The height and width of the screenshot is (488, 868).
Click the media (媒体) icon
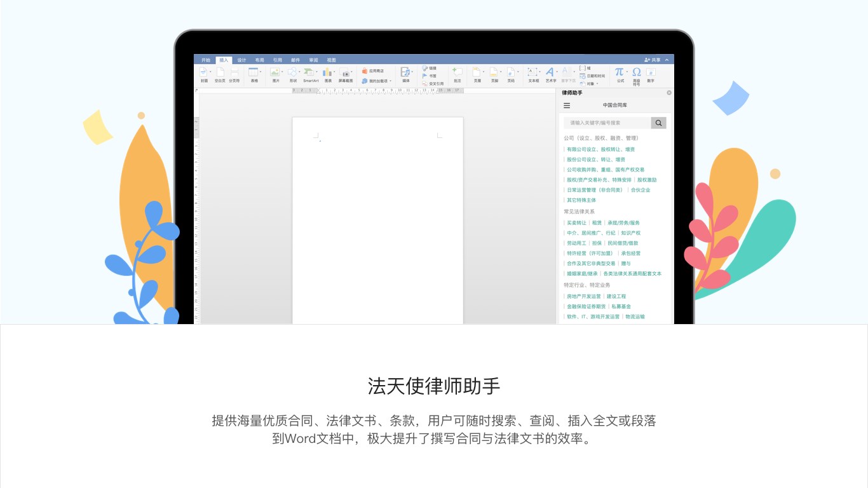(405, 72)
